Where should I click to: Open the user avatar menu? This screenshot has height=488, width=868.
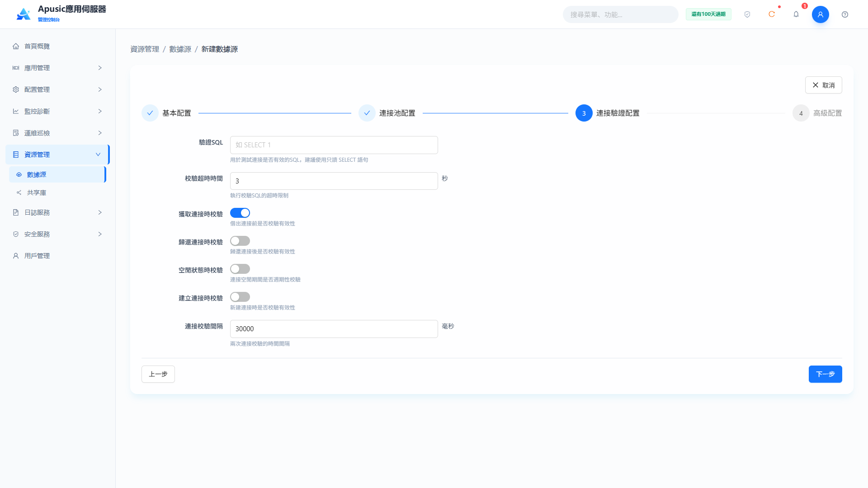pos(821,14)
